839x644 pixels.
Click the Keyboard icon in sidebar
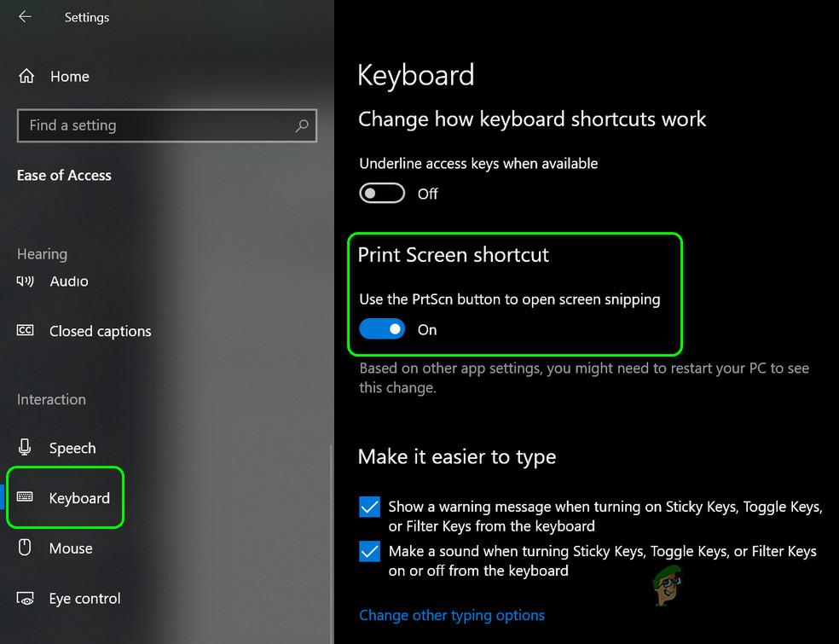[26, 498]
